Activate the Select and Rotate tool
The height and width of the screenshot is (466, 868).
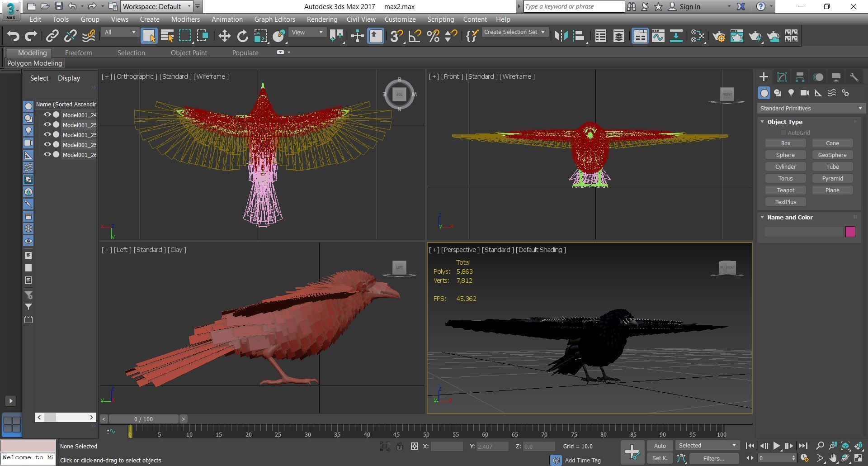242,36
